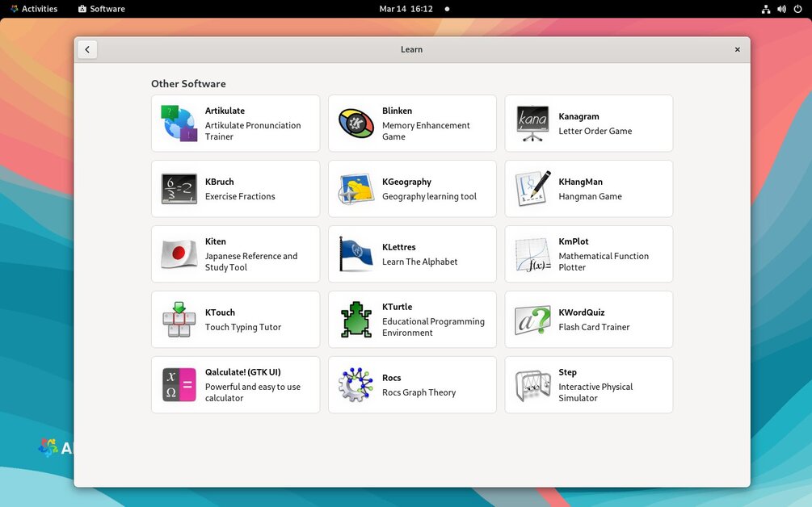The width and height of the screenshot is (812, 507).
Task: Click the Kiten Japanese flag icon
Action: 179,254
